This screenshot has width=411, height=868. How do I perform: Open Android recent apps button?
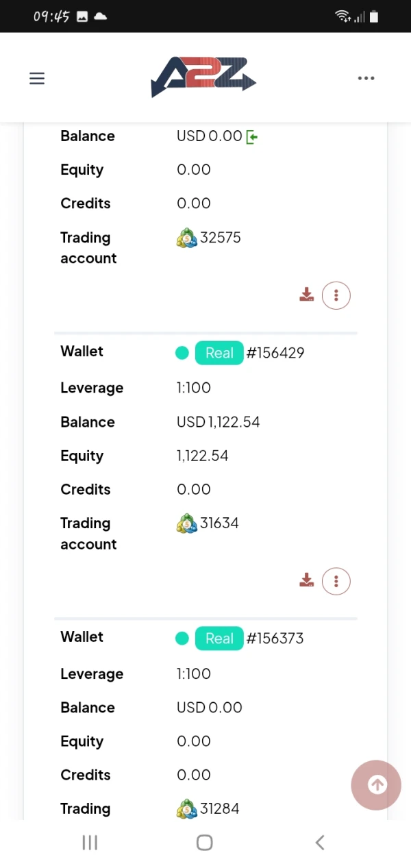coord(90,843)
